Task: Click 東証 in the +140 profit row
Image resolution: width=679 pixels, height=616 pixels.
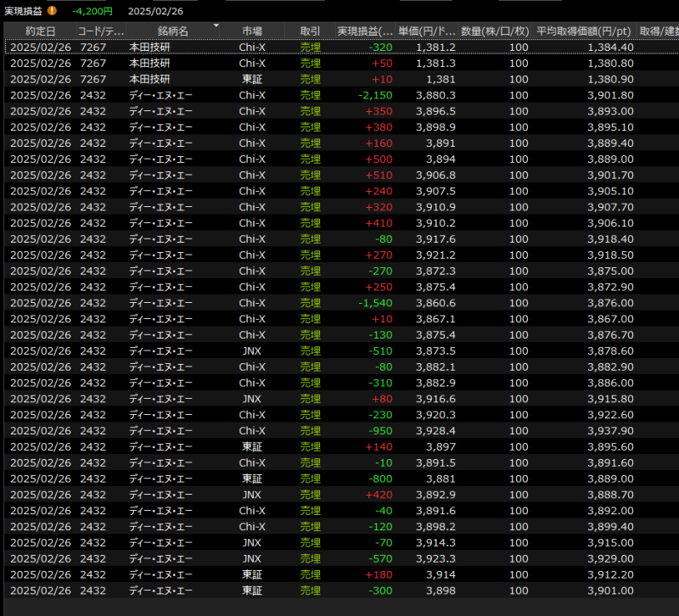Action: tap(252, 447)
